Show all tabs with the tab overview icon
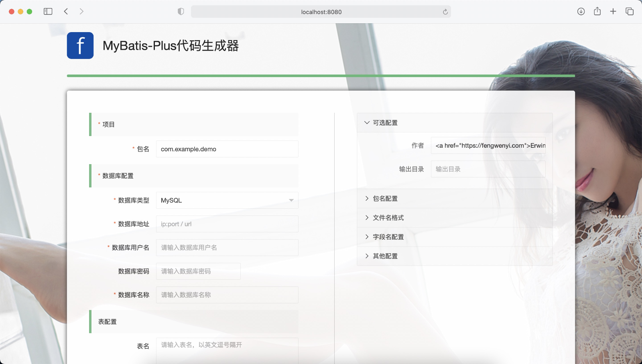The image size is (642, 364). pyautogui.click(x=629, y=11)
